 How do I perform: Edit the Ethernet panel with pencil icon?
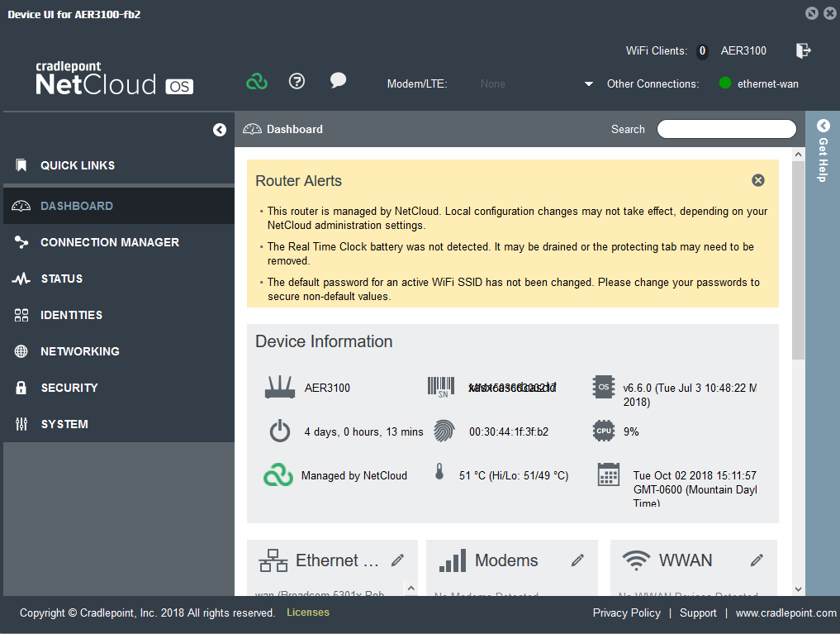pyautogui.click(x=397, y=560)
